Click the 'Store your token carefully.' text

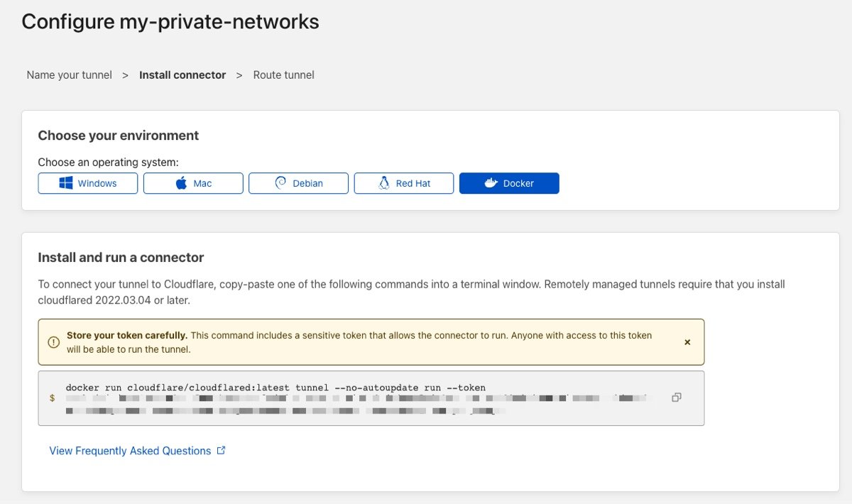pos(127,335)
